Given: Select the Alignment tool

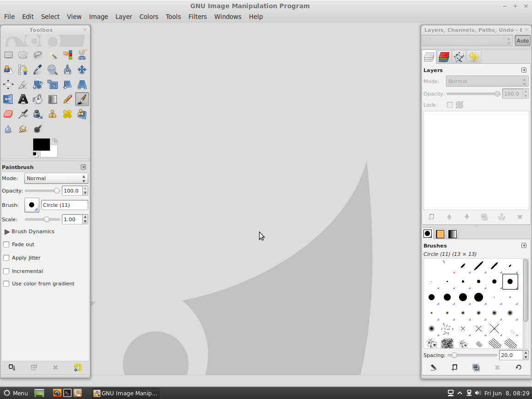Looking at the screenshot, I should point(8,85).
